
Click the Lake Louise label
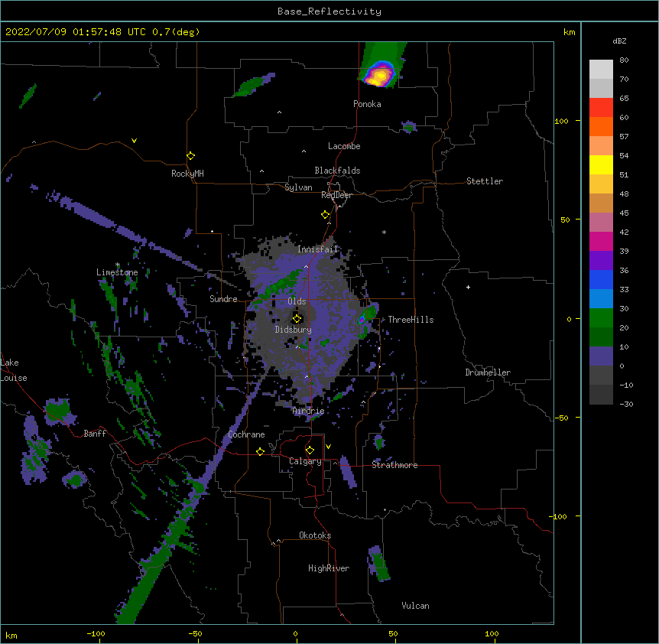tap(14, 370)
